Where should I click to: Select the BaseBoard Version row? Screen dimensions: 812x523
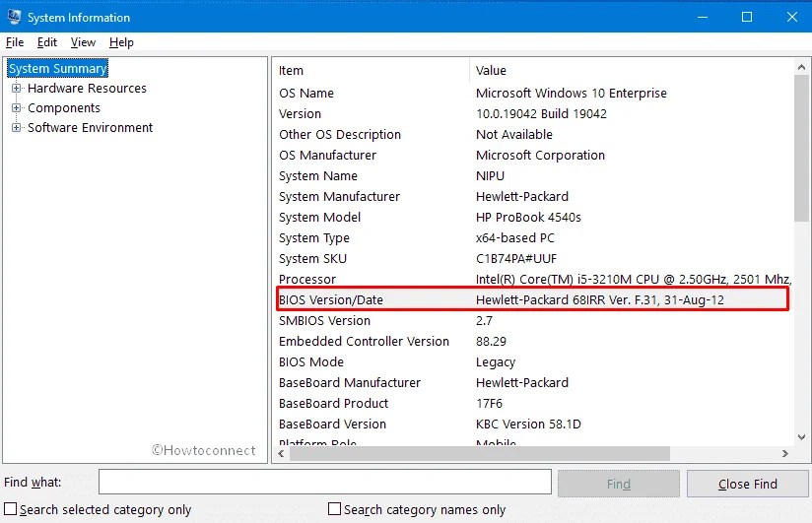533,425
